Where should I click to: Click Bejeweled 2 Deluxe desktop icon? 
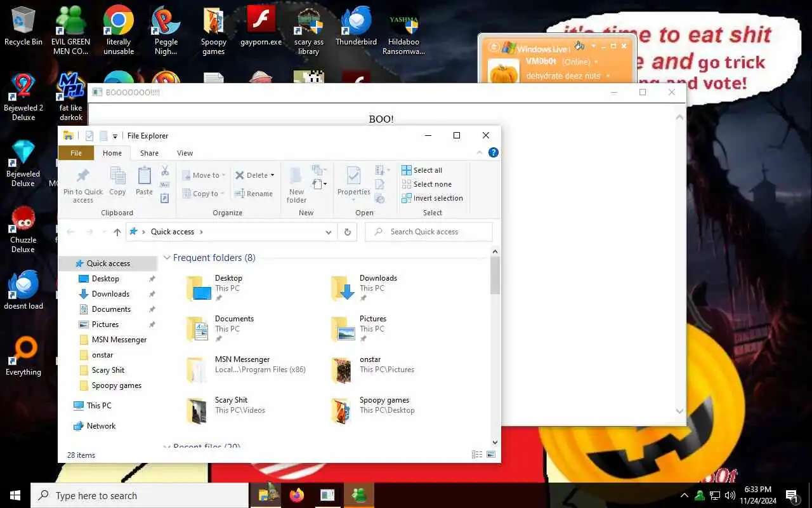coord(23,97)
